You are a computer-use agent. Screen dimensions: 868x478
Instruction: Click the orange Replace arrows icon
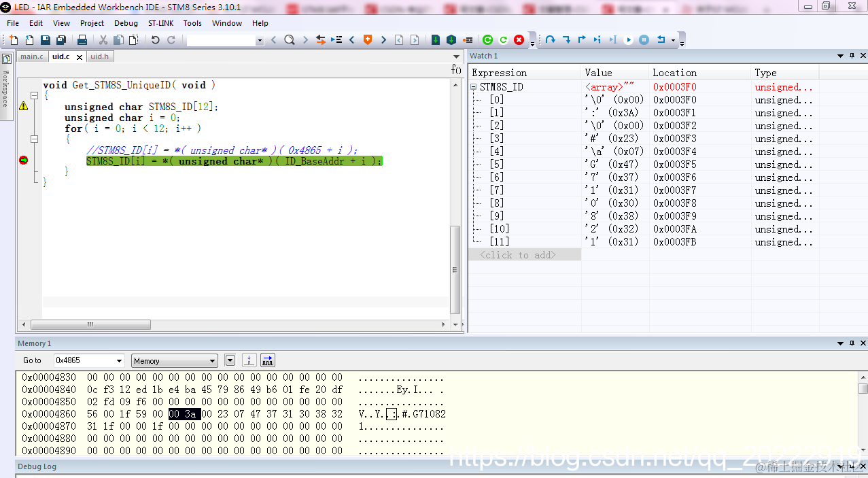321,40
